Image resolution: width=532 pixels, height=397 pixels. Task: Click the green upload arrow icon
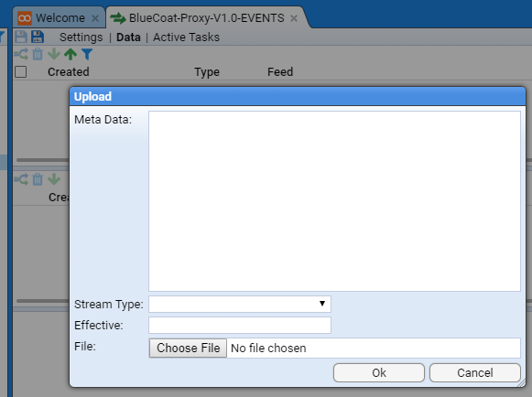tap(71, 54)
